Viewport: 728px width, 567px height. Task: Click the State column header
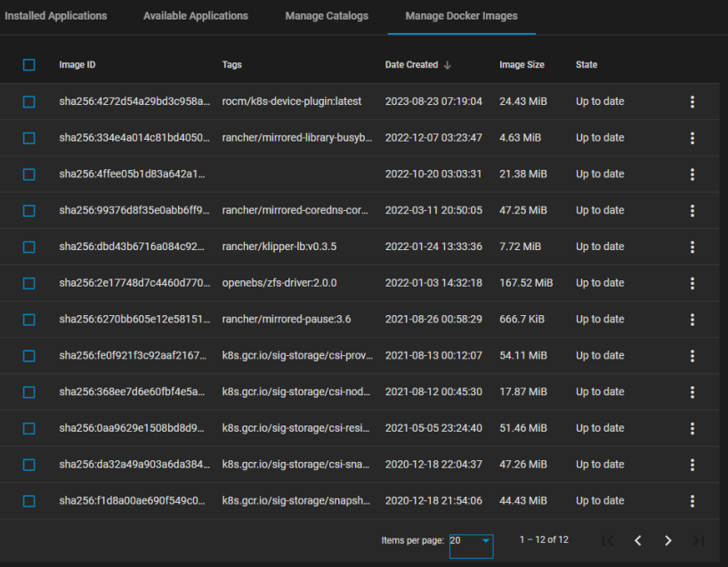click(x=586, y=65)
